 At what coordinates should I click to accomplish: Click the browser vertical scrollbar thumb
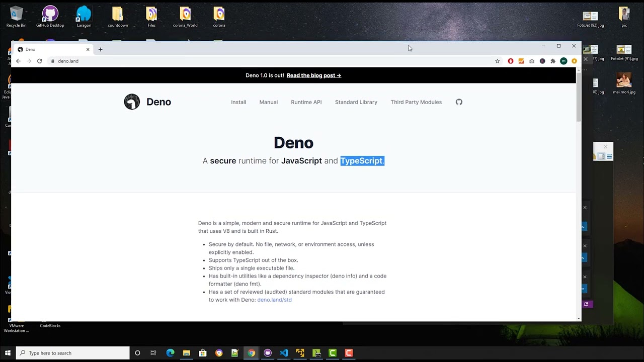(579, 96)
